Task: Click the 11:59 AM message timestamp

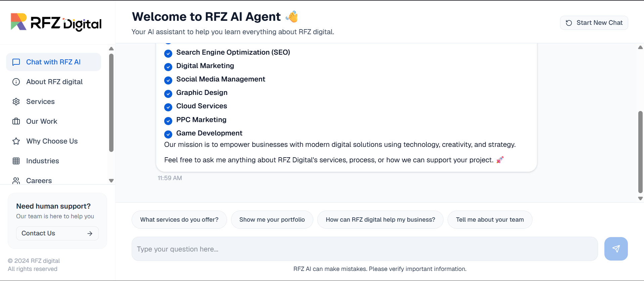Action: 170,178
